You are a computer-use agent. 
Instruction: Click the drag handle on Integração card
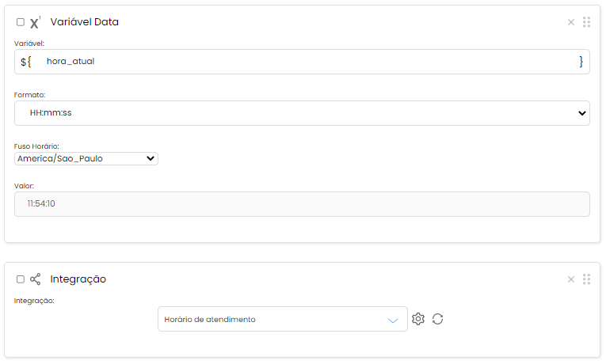(x=587, y=279)
